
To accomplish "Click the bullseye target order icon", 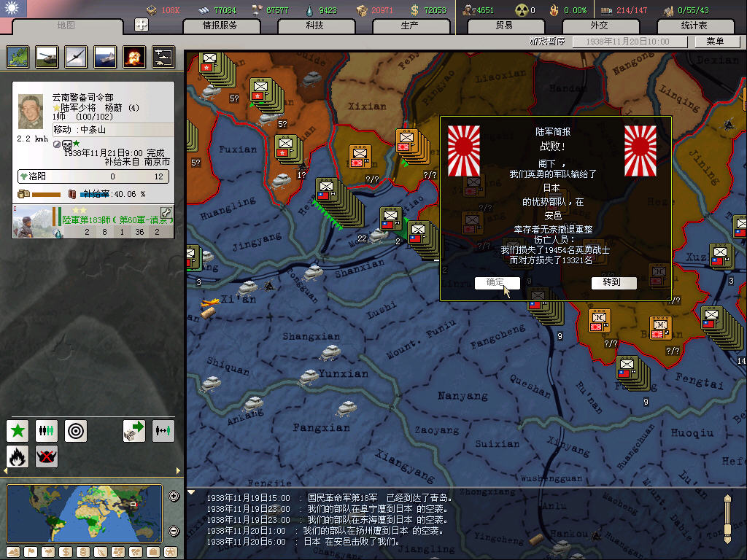I will coord(76,431).
